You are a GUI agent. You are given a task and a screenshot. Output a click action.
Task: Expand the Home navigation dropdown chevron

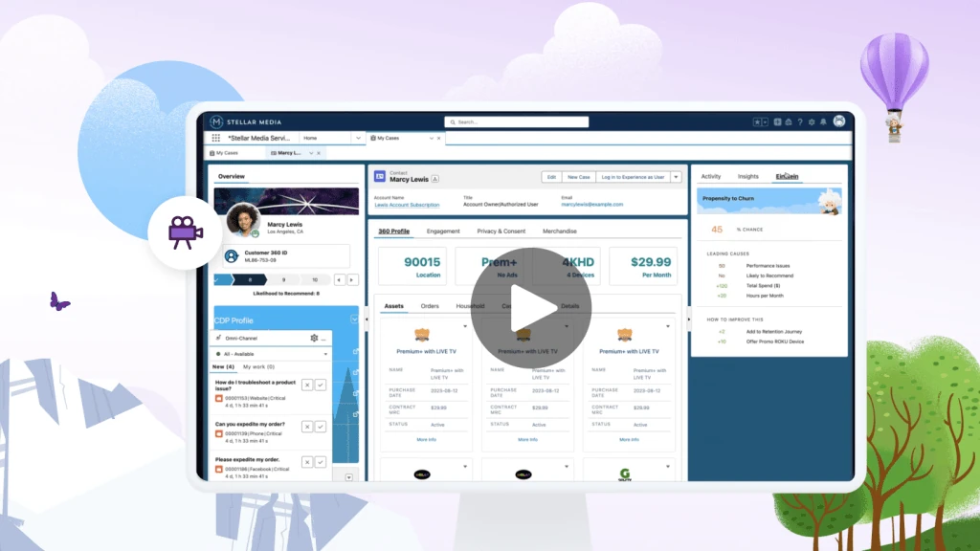click(x=358, y=138)
